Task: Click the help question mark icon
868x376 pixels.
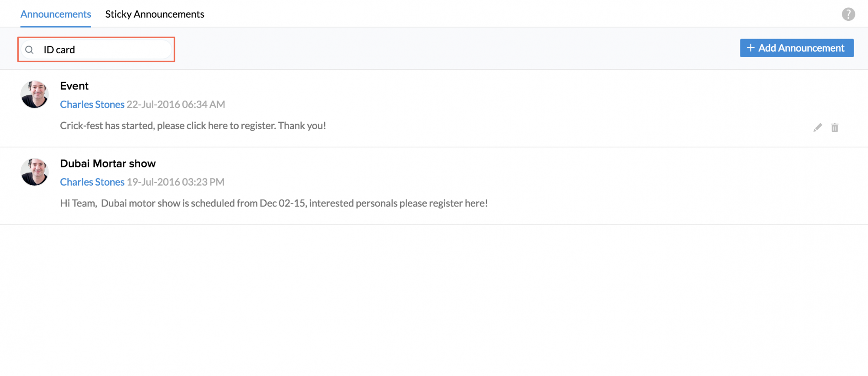Action: [x=848, y=14]
